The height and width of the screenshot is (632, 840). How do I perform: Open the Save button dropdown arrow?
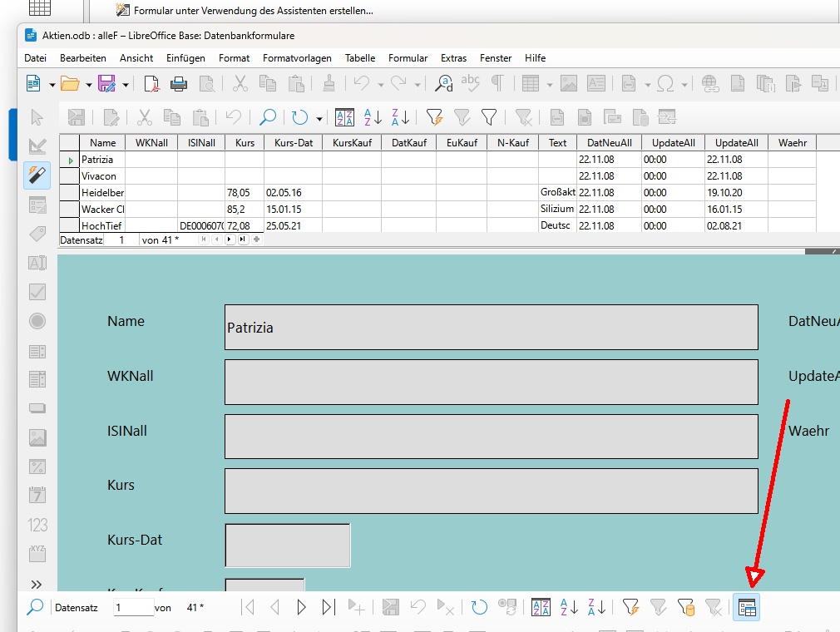(126, 85)
